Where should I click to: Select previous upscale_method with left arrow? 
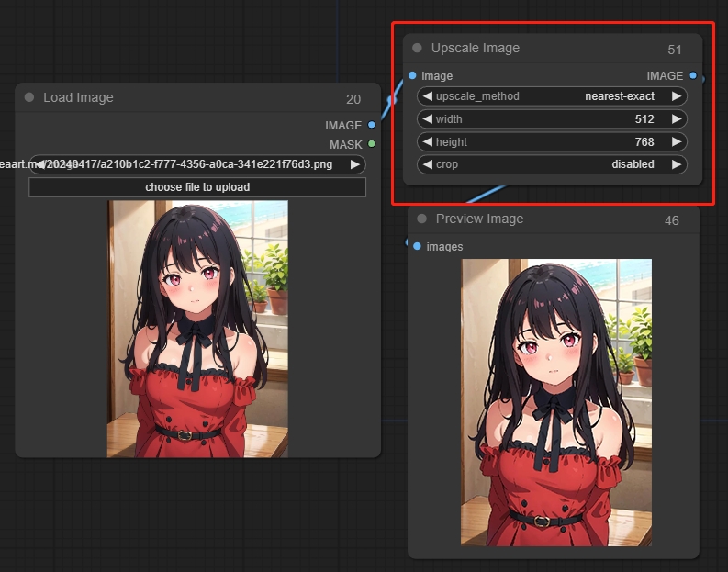[427, 96]
